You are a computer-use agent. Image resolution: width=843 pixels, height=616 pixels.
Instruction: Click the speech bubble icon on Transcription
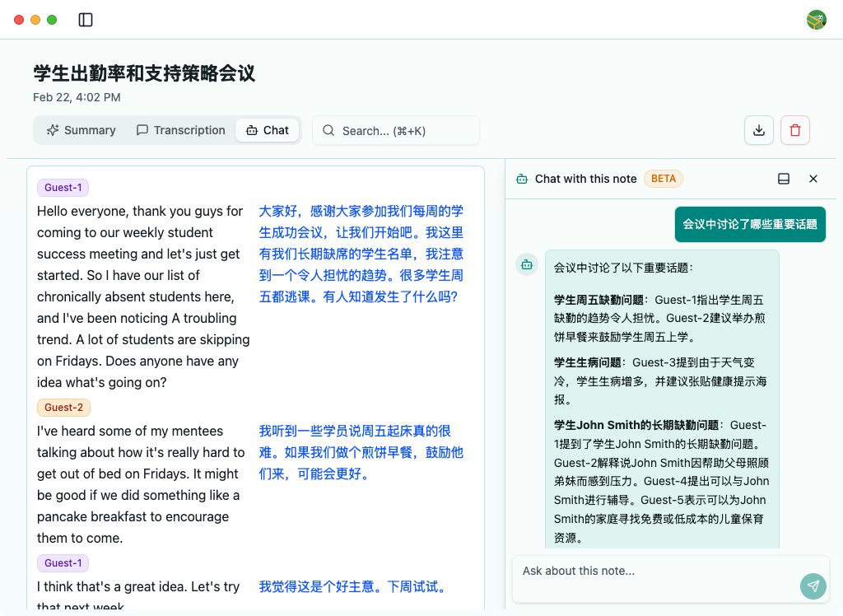pyautogui.click(x=142, y=130)
